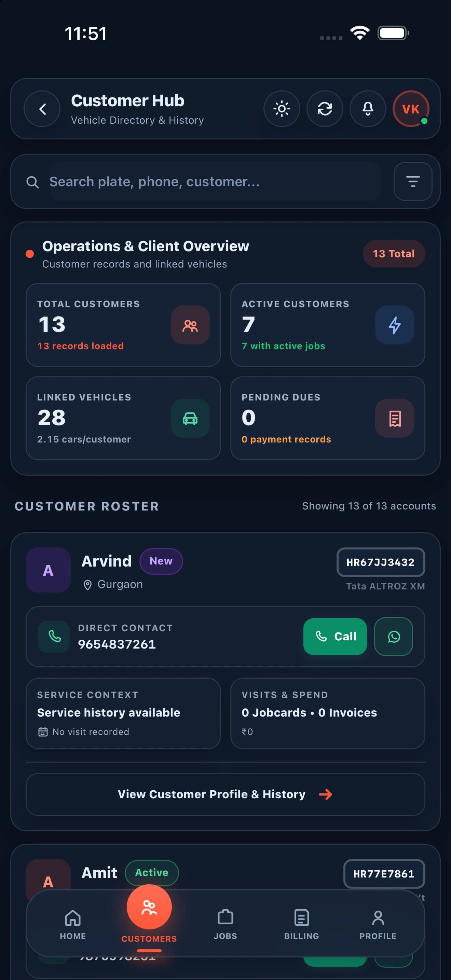The image size is (451, 980).
Task: Tap the Wi-Fi status icon
Action: click(360, 33)
